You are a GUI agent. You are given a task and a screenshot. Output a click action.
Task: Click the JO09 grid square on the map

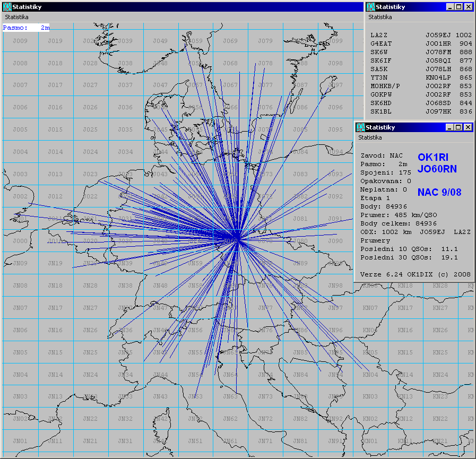pyautogui.click(x=20, y=41)
